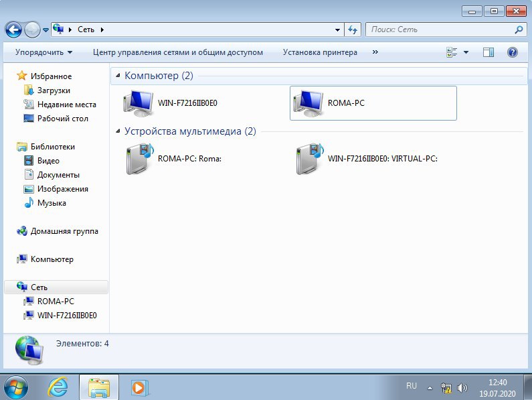Click the Компьютер (2) group header text
Image resolution: width=532 pixels, height=400 pixels.
tap(159, 76)
